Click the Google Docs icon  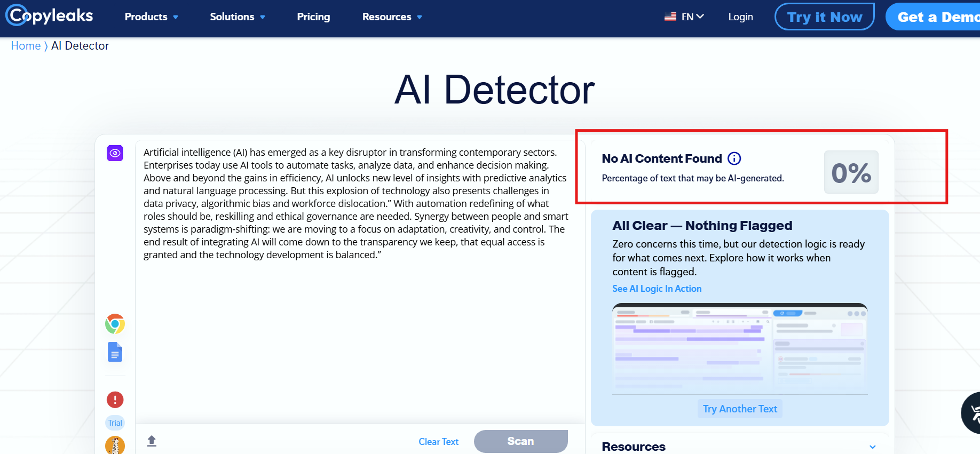tap(115, 352)
